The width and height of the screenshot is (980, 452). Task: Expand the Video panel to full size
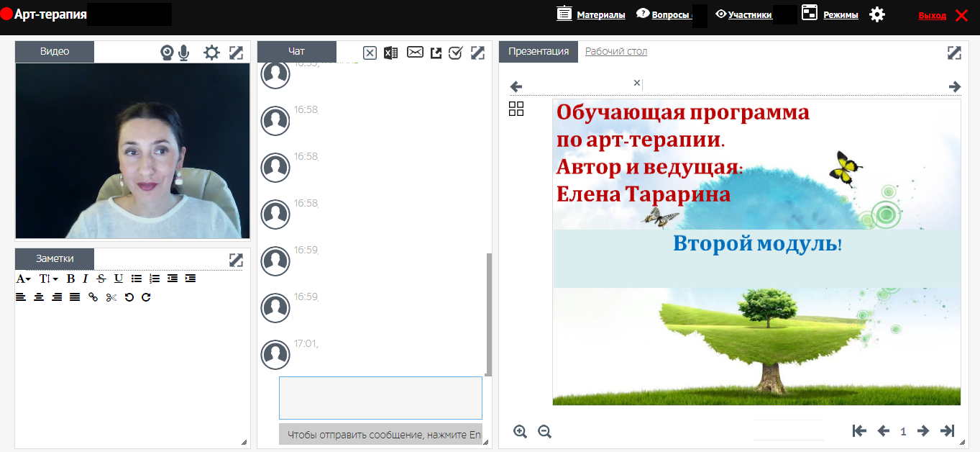[x=236, y=53]
